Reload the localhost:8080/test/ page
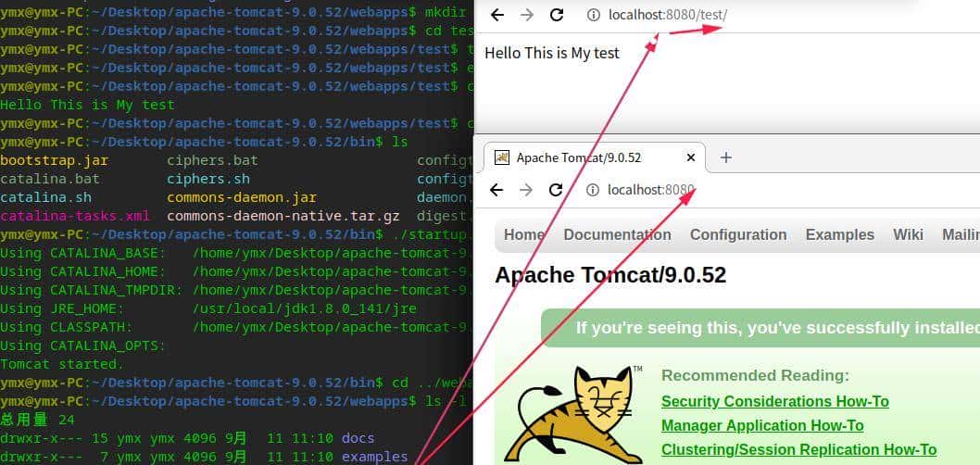 pos(557,15)
